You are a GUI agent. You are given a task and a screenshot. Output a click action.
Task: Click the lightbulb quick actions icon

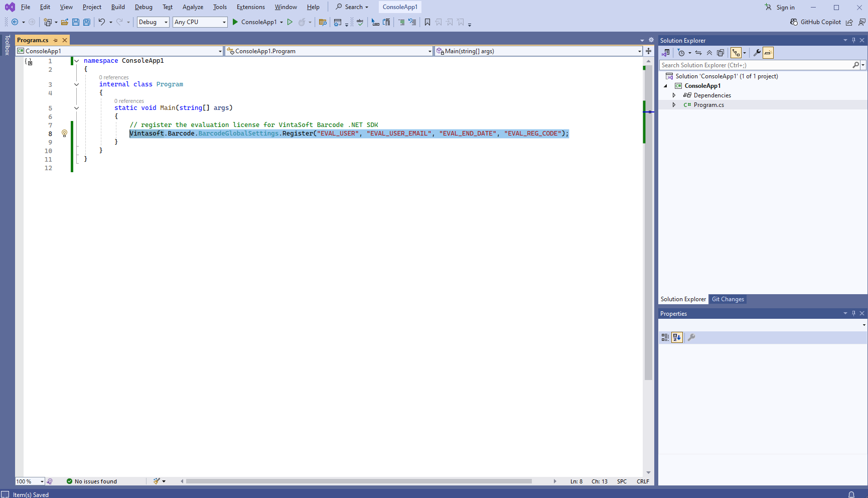(64, 134)
